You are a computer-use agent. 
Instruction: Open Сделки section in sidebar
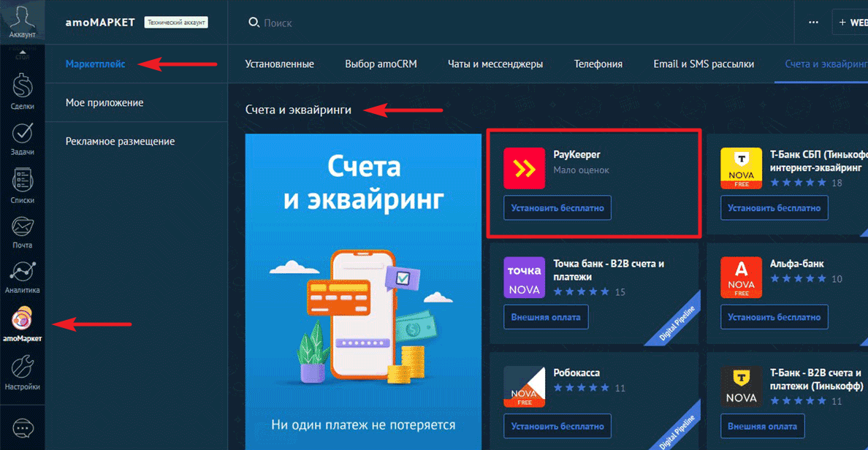[x=23, y=92]
